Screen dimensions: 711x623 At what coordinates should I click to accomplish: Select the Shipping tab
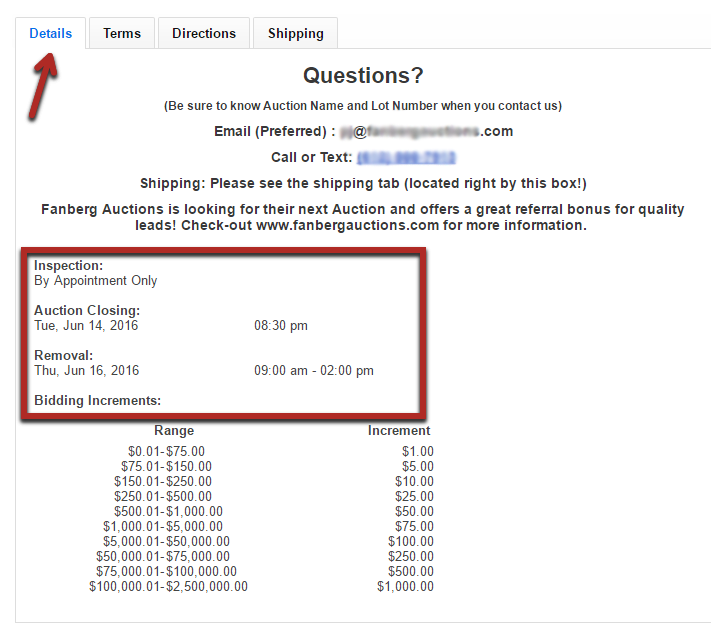point(295,33)
